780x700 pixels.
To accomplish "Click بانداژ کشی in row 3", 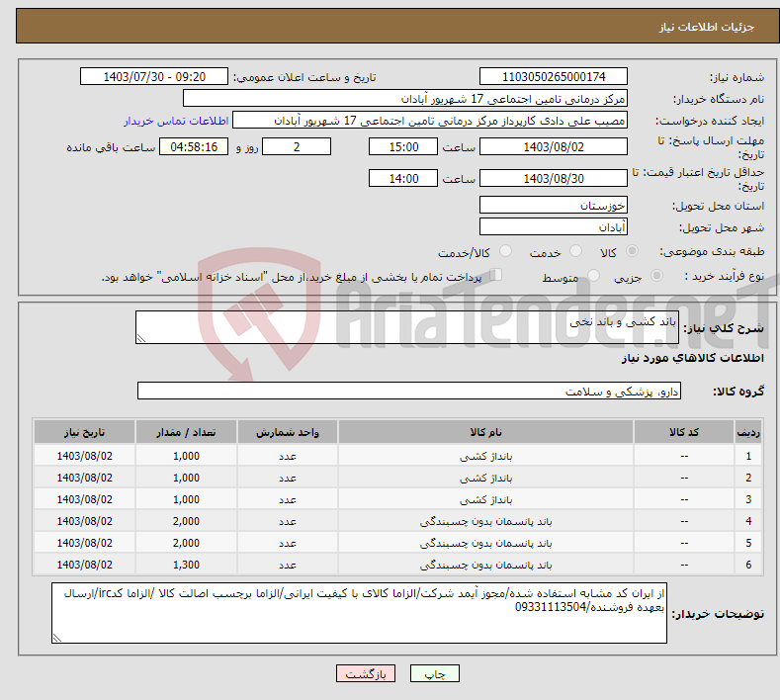I will click(486, 500).
